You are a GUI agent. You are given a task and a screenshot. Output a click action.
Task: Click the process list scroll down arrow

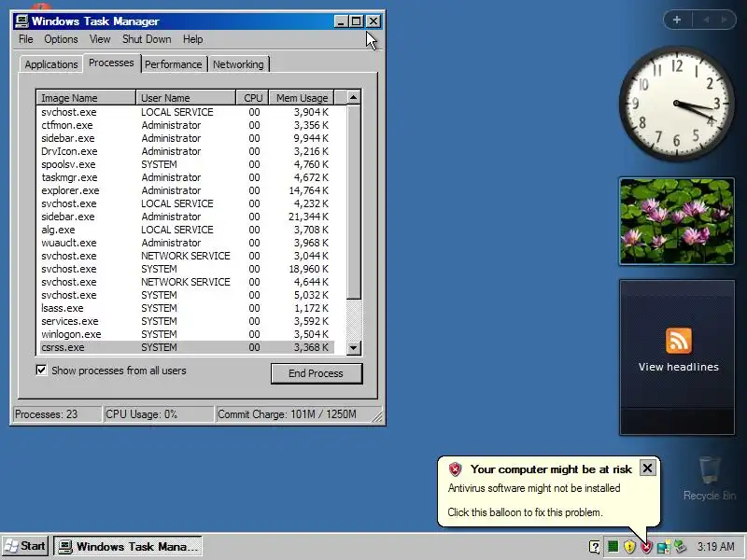[354, 347]
